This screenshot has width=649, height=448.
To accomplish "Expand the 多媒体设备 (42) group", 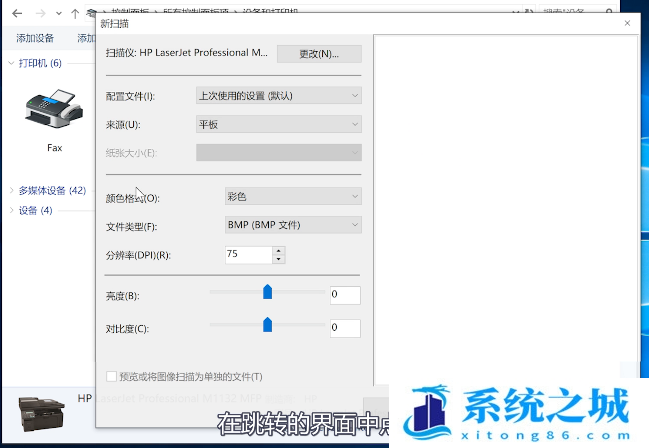I will click(12, 190).
